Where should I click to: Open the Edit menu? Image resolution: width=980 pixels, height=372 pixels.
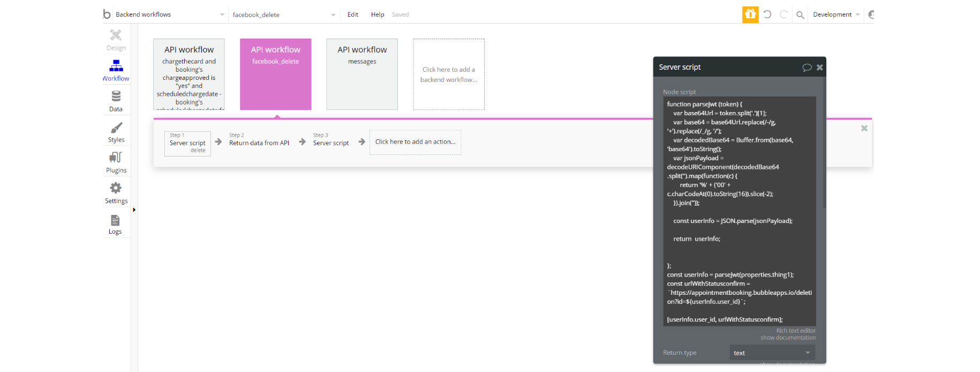tap(353, 14)
